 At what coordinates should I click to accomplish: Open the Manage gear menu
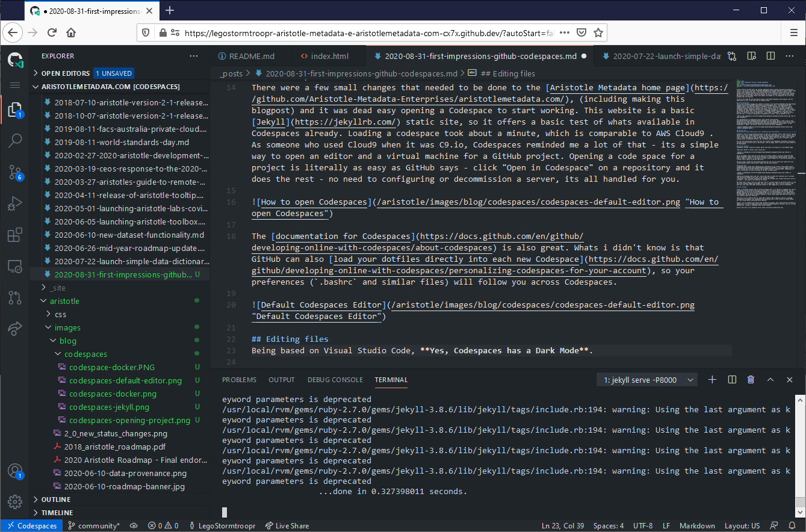pos(15,501)
